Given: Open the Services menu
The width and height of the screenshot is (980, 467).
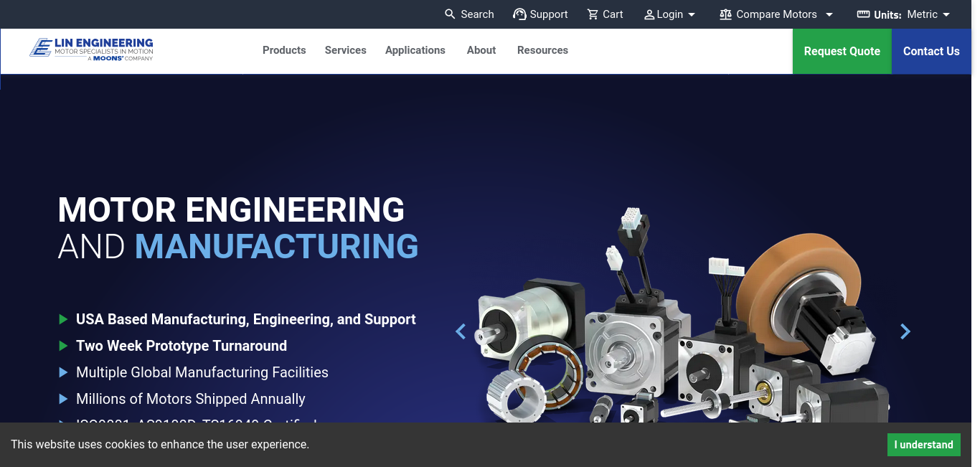Looking at the screenshot, I should pyautogui.click(x=346, y=50).
